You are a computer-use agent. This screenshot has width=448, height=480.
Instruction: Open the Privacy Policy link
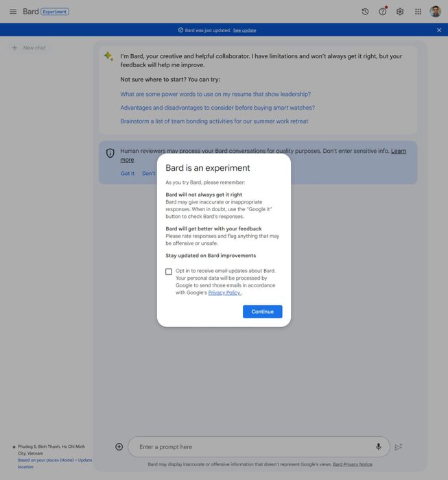[x=224, y=293]
